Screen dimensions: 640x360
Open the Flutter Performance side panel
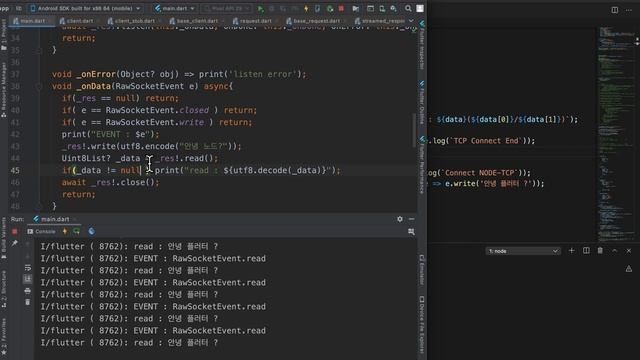[422, 165]
